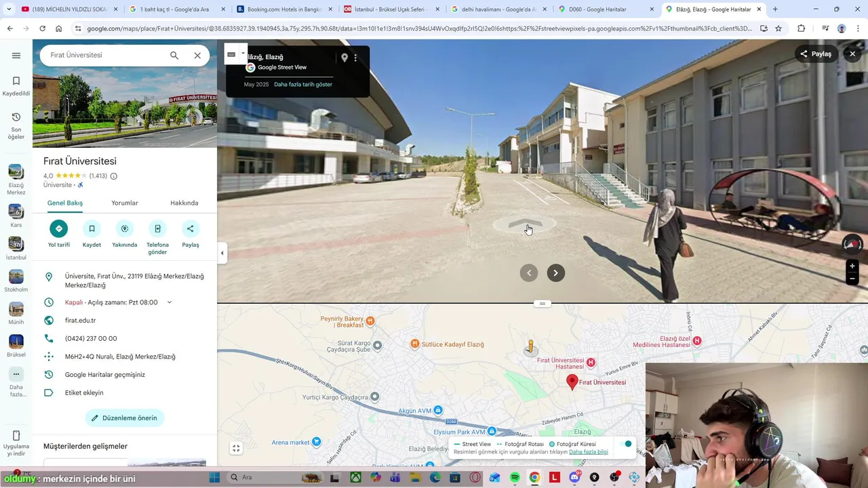
Task: Open Windows Start menu
Action: coord(214,477)
